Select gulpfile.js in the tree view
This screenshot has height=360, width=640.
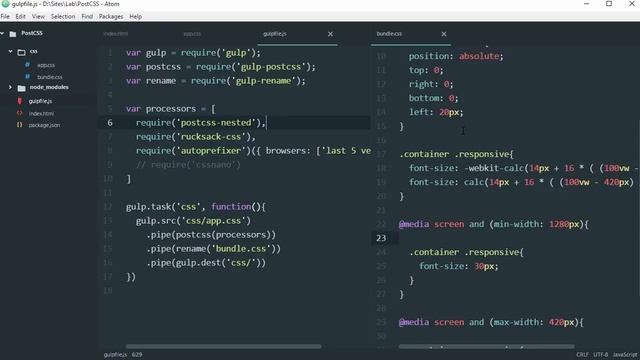40,101
